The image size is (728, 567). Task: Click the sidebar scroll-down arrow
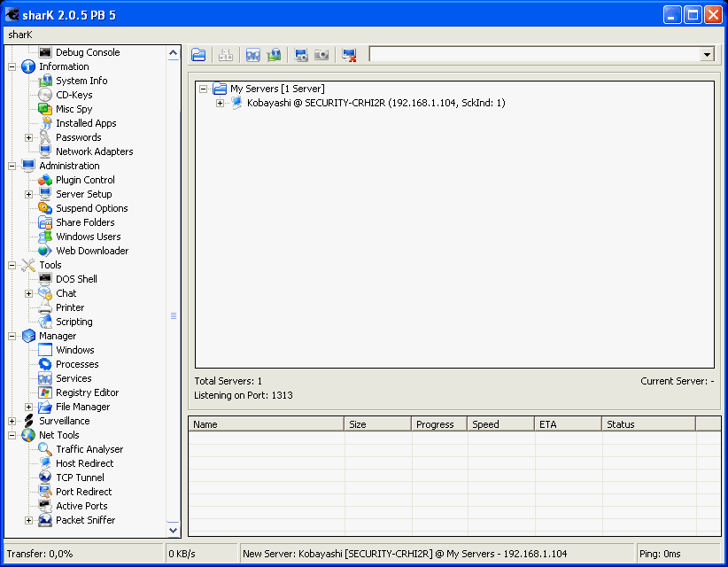(x=174, y=529)
